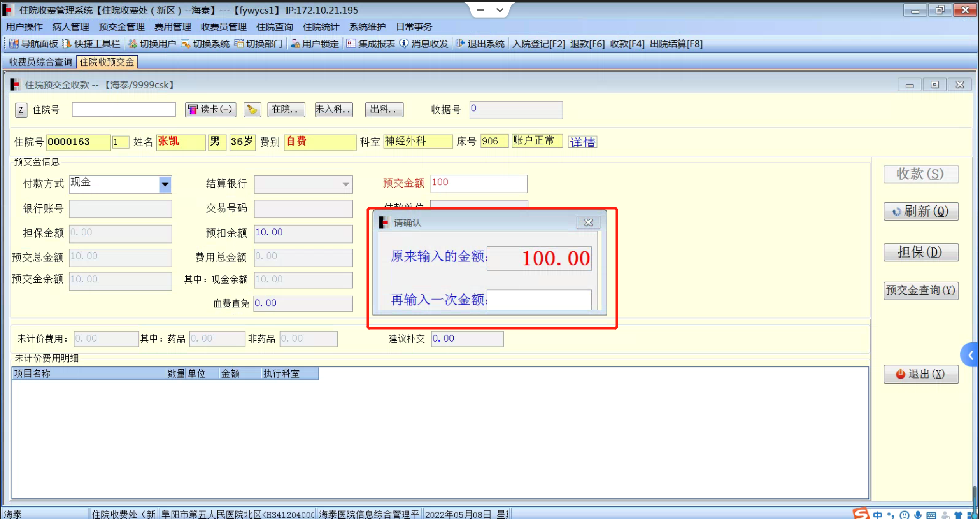Open the 预交金管理 menu

coord(121,27)
